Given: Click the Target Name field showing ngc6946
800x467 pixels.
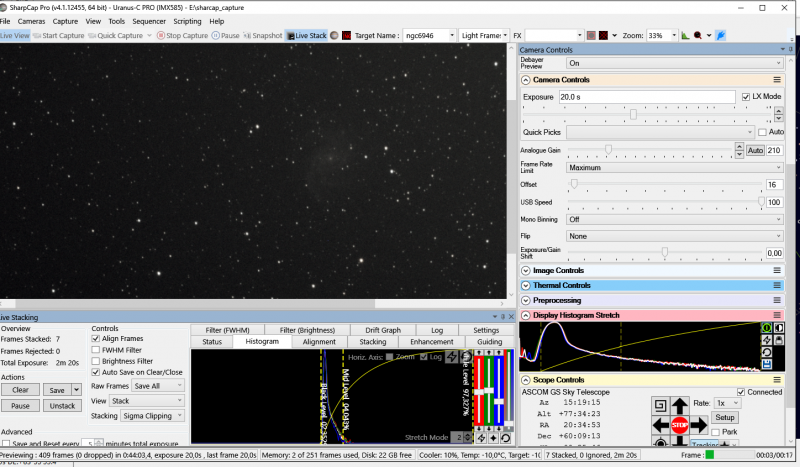Looking at the screenshot, I should click(429, 35).
